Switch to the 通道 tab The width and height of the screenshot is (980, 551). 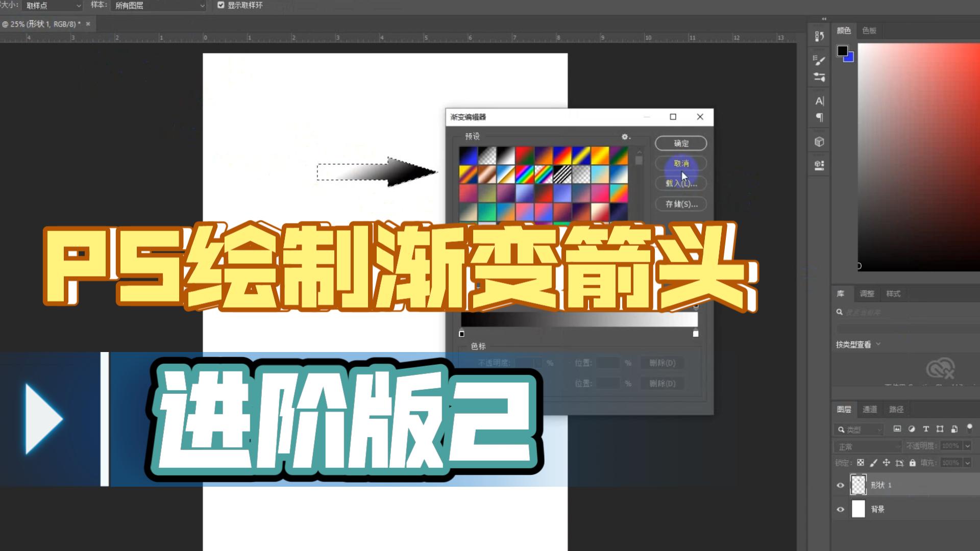coord(870,409)
